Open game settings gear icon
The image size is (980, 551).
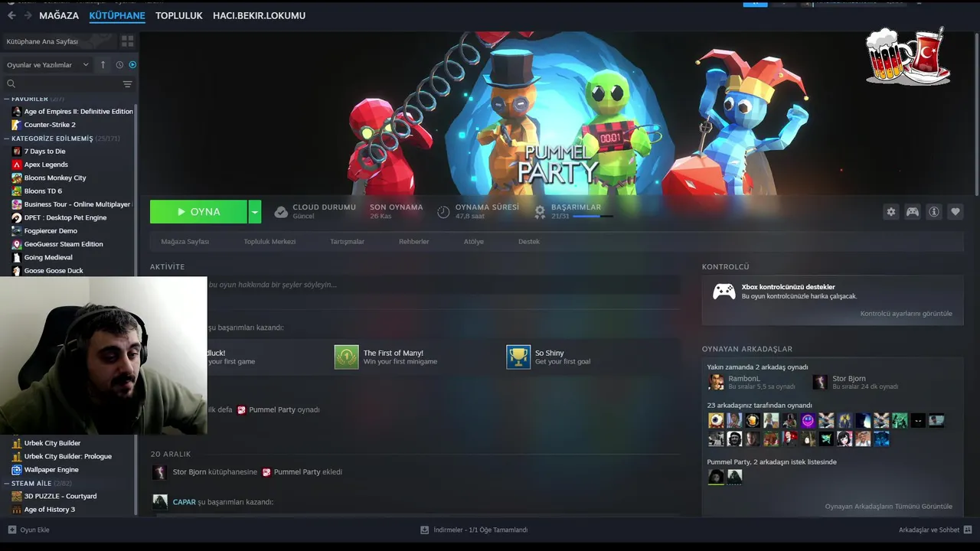click(x=891, y=212)
